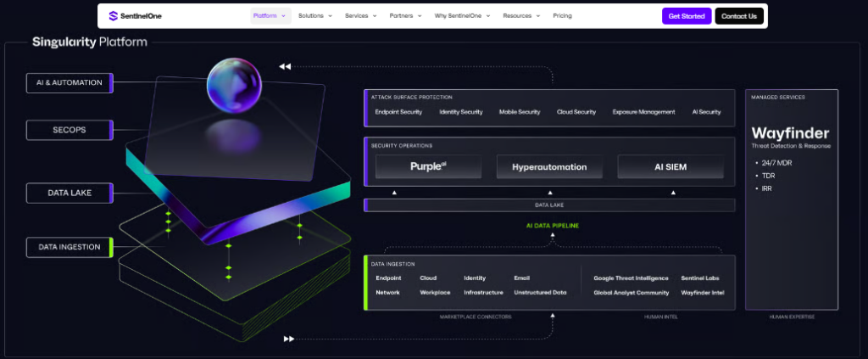Click the AI SIEM card

coord(670,166)
